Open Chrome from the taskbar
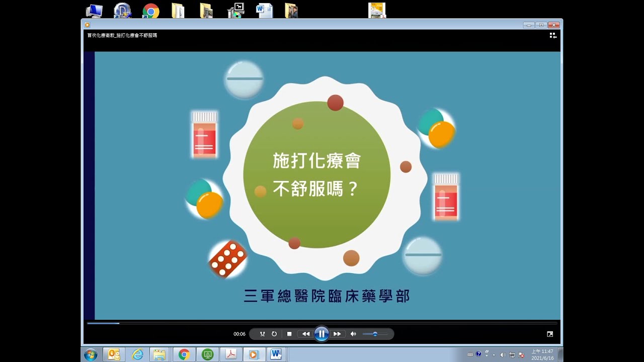 coord(184,354)
